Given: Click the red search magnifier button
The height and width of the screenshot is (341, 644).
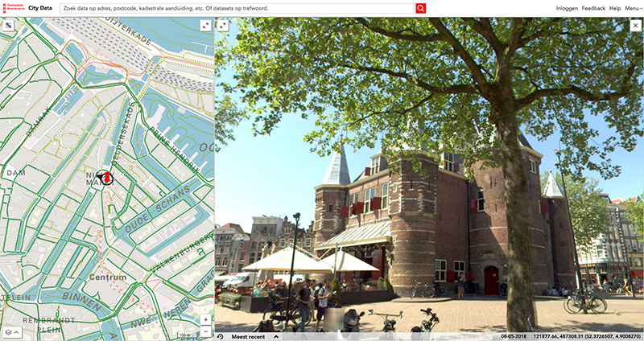Looking at the screenshot, I should click(420, 8).
